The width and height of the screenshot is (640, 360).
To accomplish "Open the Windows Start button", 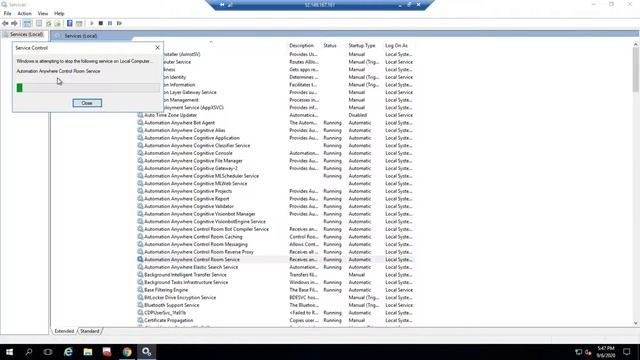I will click(9, 352).
